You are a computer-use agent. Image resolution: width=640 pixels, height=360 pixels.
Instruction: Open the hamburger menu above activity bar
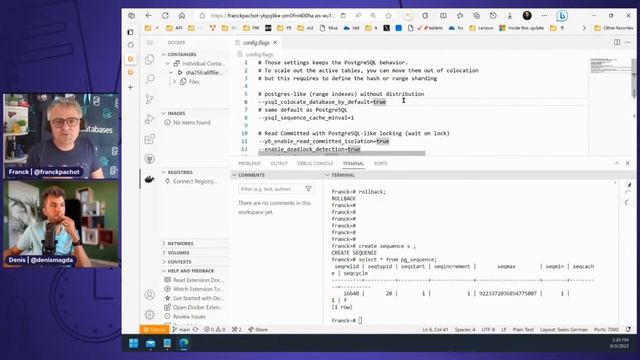pos(150,42)
